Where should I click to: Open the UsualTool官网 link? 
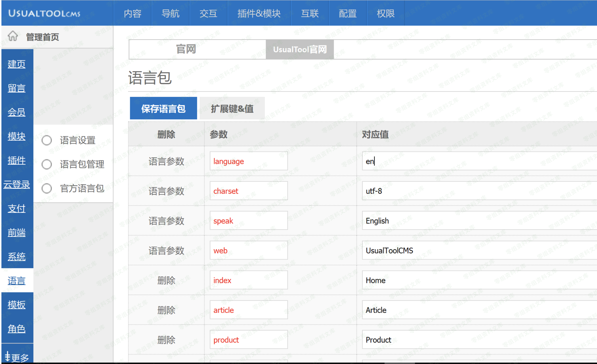pos(300,49)
